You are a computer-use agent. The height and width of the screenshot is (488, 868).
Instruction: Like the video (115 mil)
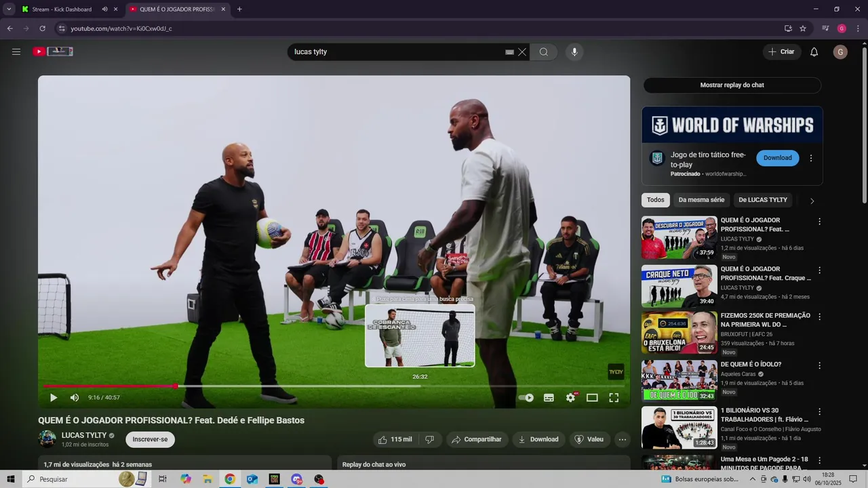pyautogui.click(x=395, y=440)
